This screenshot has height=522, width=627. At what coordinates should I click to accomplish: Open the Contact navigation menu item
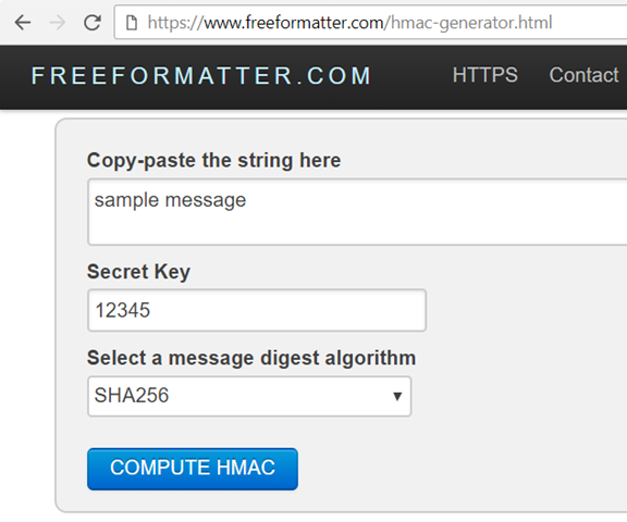pyautogui.click(x=584, y=76)
